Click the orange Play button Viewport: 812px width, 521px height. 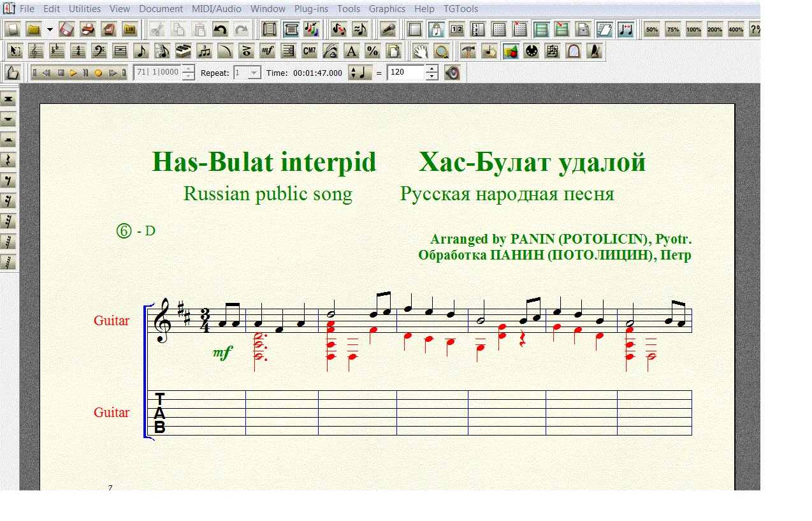coord(73,73)
